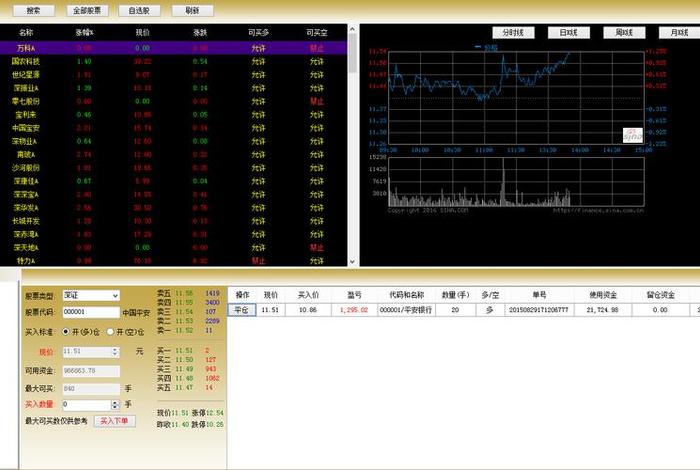
Task: Select the 世纪星源 stock row
Action: [x=173, y=75]
